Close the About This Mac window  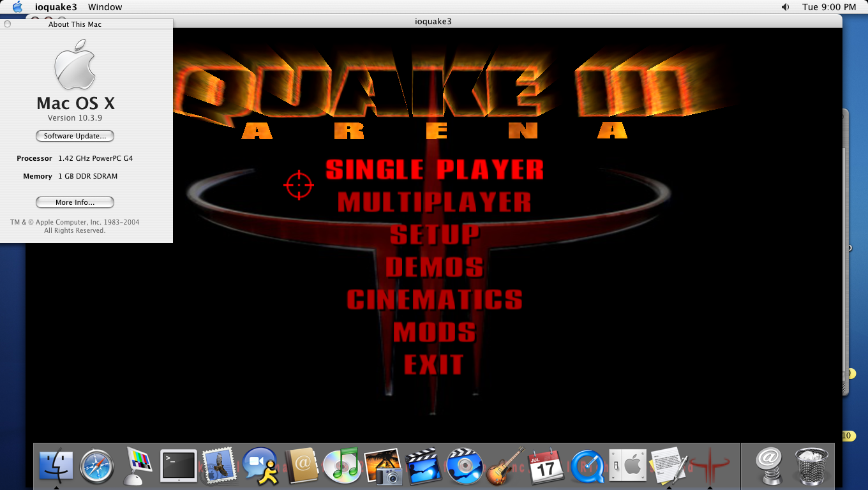(8, 24)
